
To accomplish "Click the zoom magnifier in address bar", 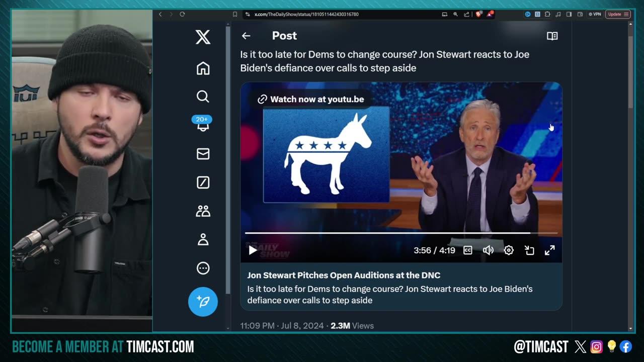I will (x=456, y=14).
